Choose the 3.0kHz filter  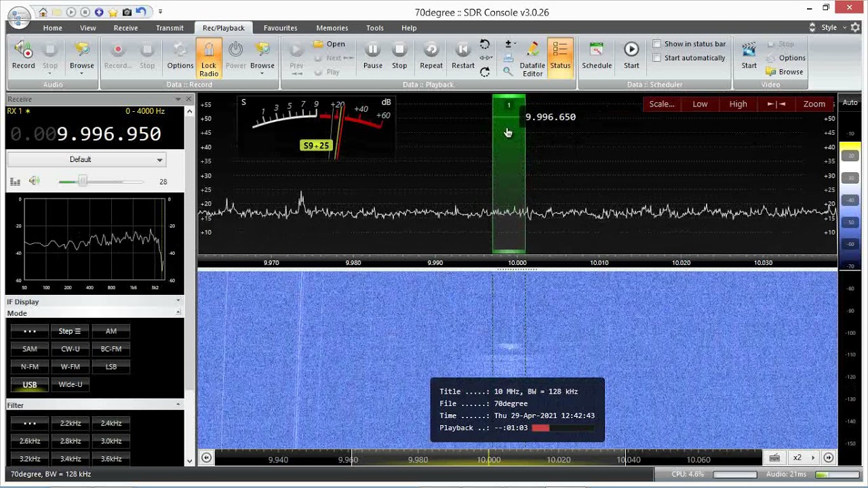(111, 441)
